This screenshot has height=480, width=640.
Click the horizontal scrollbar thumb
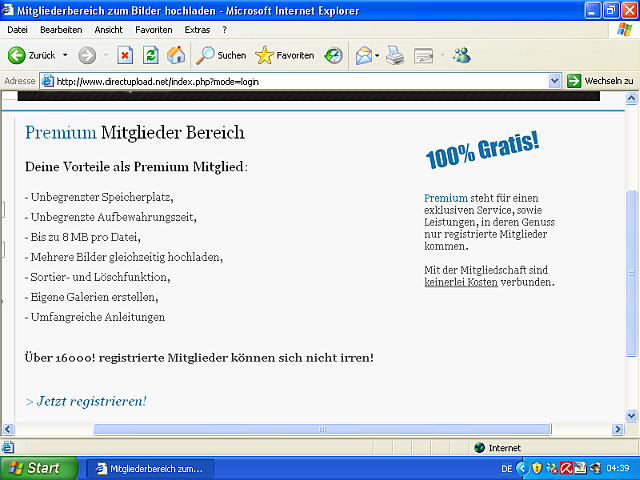point(320,429)
